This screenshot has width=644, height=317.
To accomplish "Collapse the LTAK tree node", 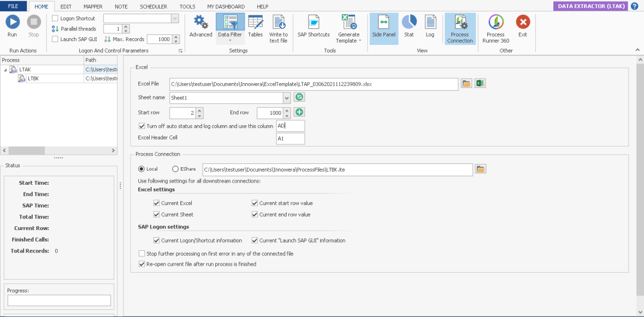I will pyautogui.click(x=5, y=70).
